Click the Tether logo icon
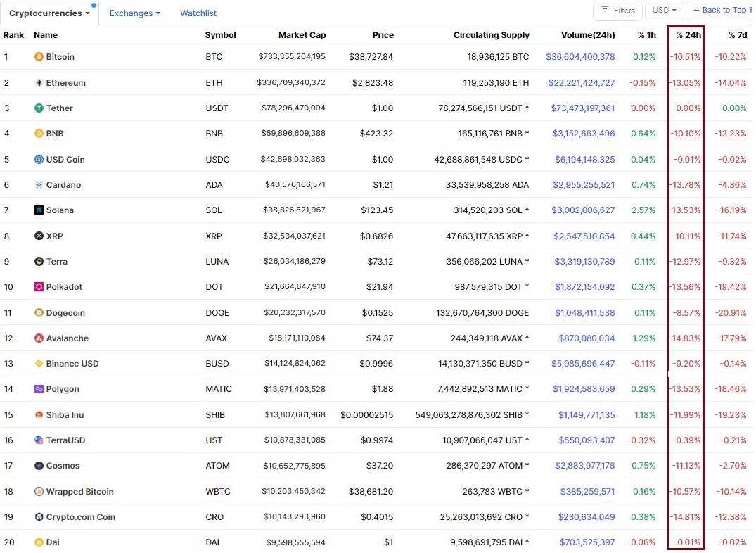 pyautogui.click(x=39, y=108)
